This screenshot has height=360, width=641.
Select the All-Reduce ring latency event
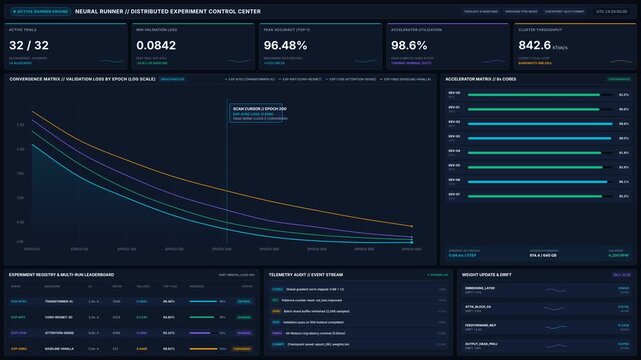tap(359, 333)
